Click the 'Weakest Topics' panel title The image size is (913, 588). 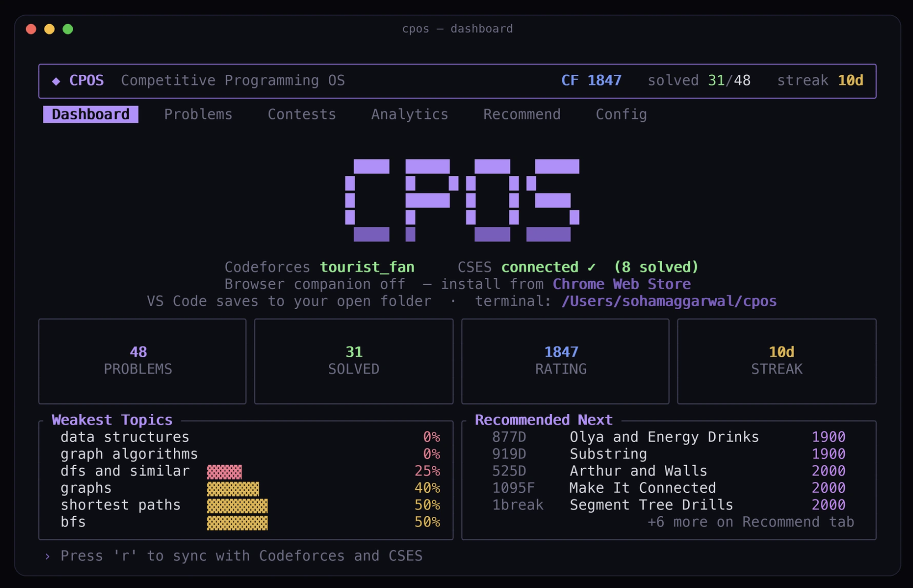pyautogui.click(x=112, y=420)
